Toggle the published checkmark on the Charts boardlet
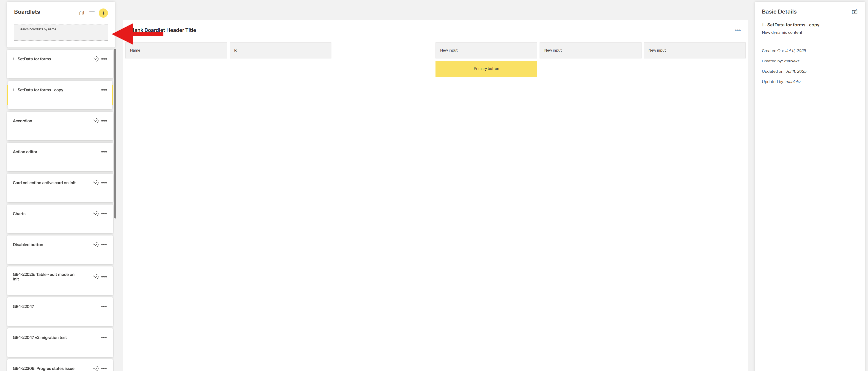Screen dimensions: 868x371 (x=95, y=213)
